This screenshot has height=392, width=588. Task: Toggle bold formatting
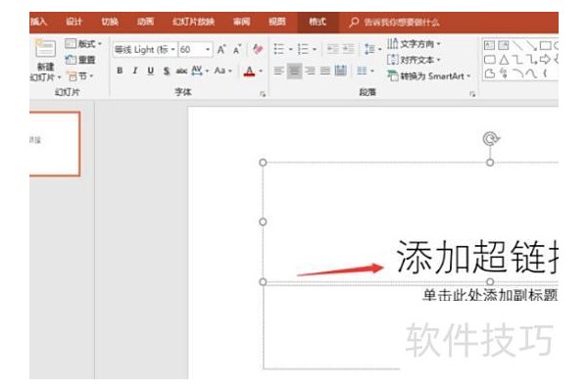tap(120, 71)
